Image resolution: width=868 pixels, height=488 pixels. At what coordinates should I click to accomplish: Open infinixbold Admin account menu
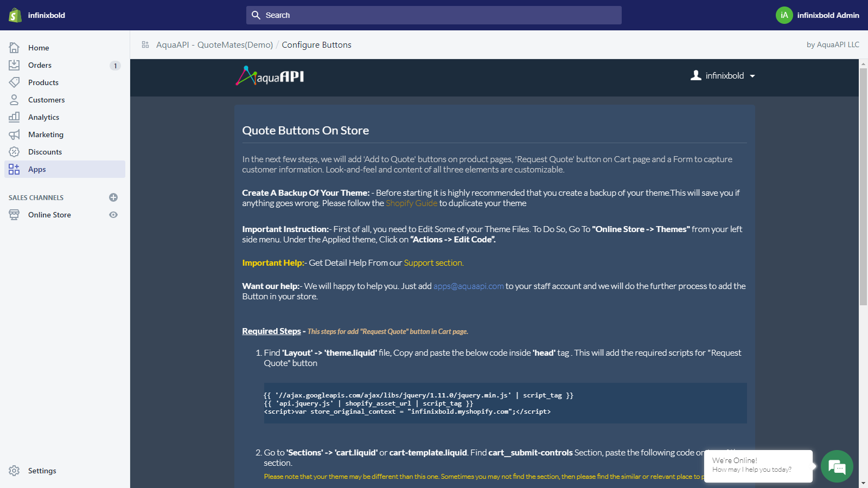point(818,15)
